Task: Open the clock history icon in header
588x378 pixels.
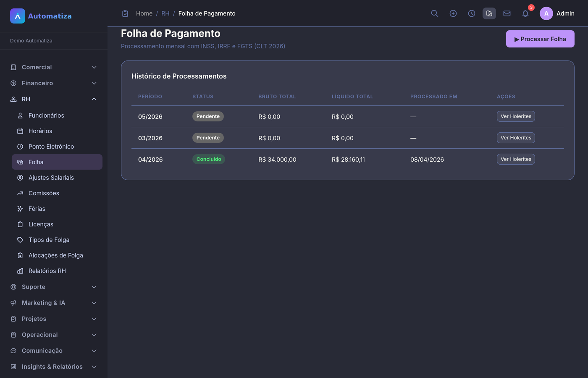Action: [x=472, y=13]
